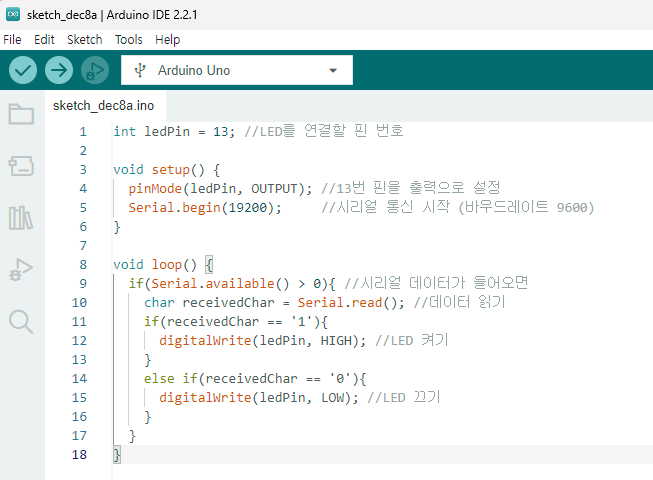Open Boards Manager in the sidebar
653x480 pixels.
21,166
